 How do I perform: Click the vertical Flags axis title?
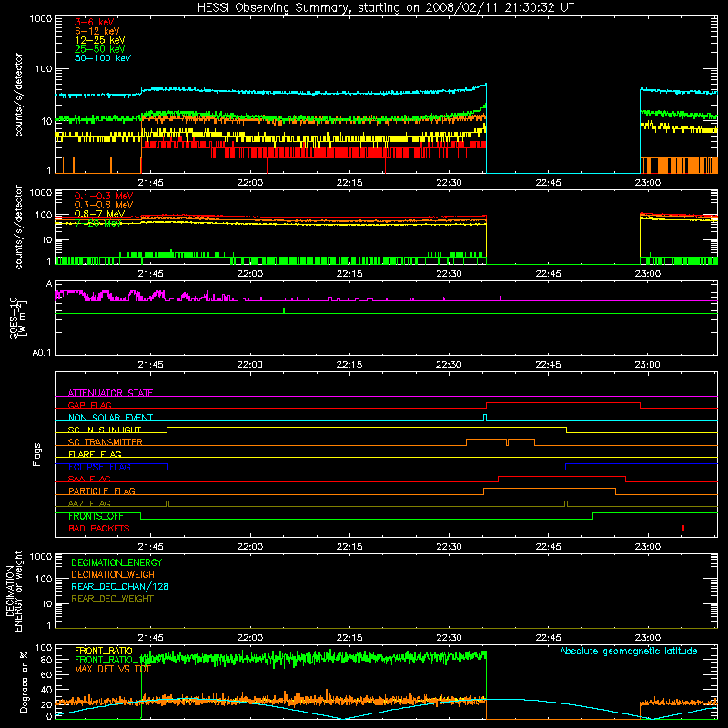(37, 454)
